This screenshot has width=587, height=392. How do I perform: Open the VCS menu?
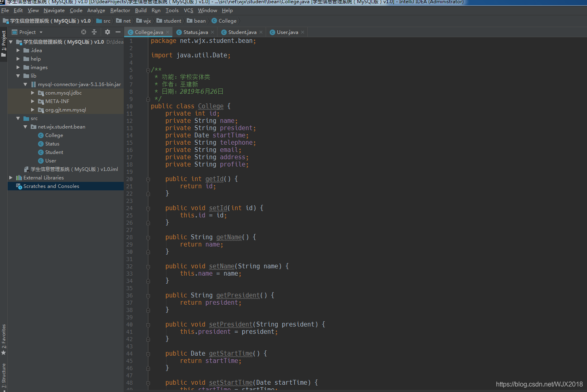188,11
